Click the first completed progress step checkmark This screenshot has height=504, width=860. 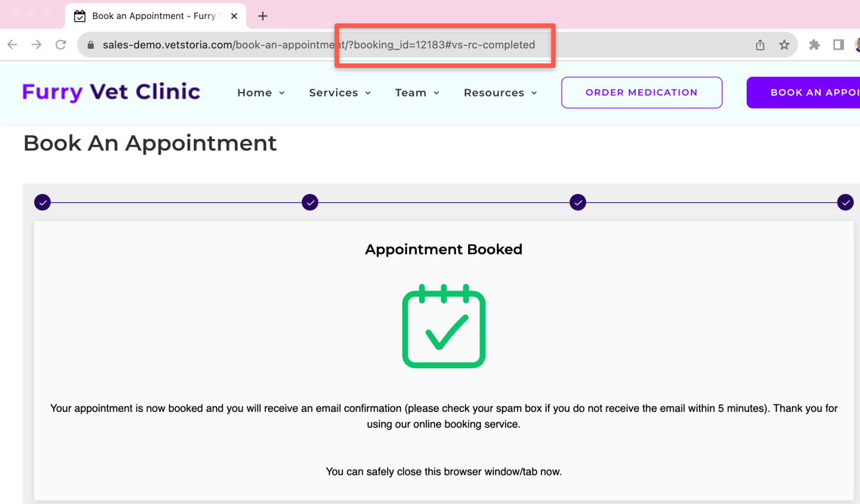click(x=42, y=202)
